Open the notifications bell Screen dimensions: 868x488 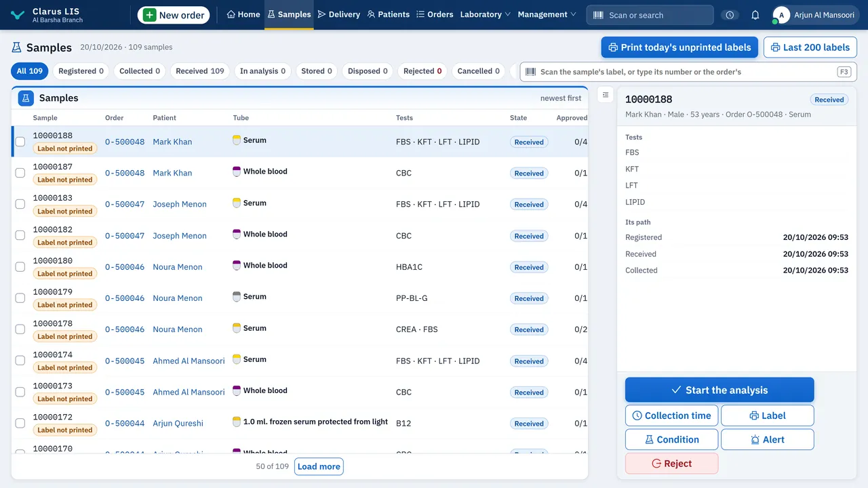[755, 15]
